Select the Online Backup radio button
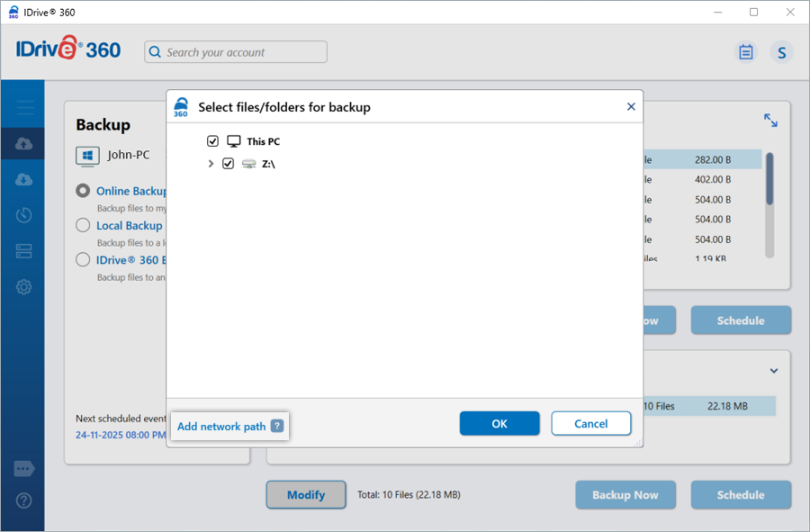The height and width of the screenshot is (532, 810). point(83,191)
